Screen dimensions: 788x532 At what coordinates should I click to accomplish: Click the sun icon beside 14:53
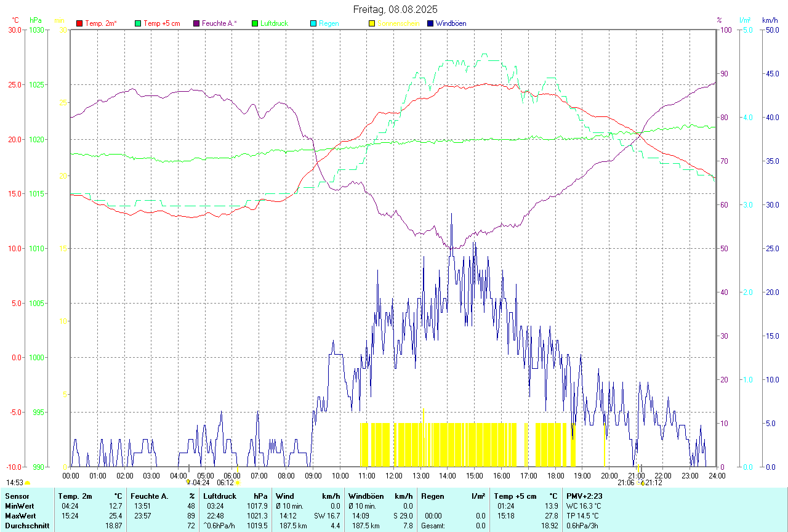28,483
